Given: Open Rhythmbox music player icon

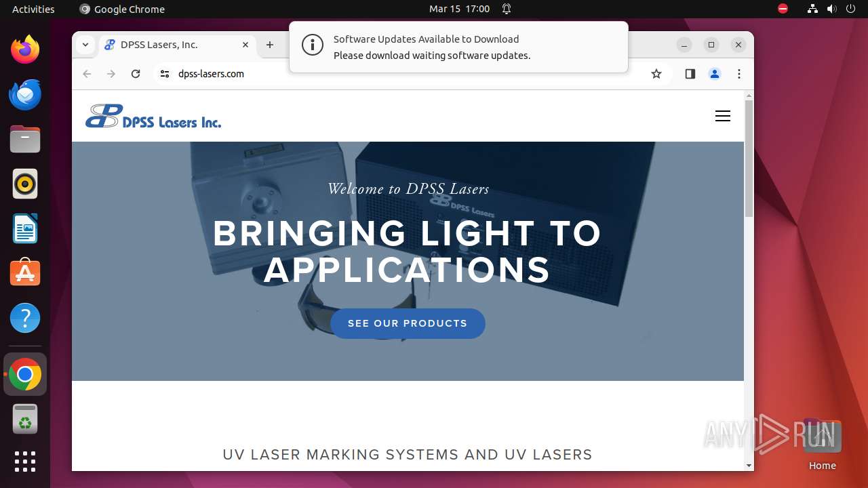Looking at the screenshot, I should [x=25, y=184].
